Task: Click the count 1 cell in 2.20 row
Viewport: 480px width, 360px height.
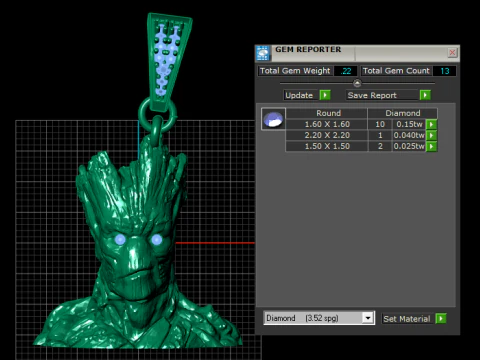Action: (x=380, y=135)
